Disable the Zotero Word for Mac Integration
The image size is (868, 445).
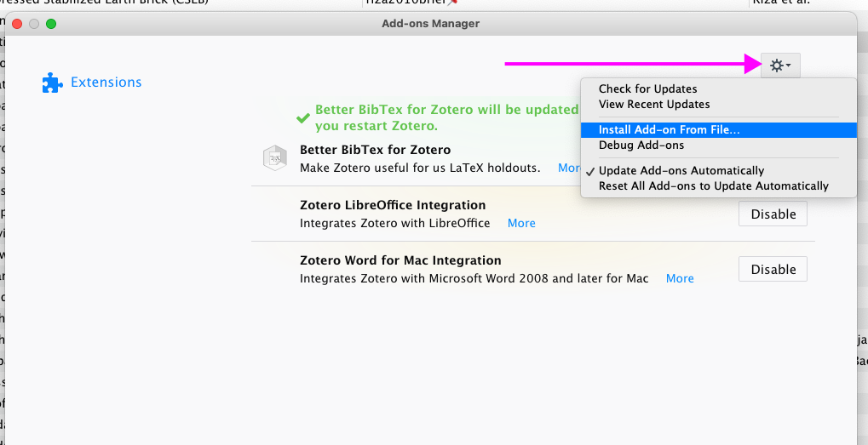[x=773, y=270]
